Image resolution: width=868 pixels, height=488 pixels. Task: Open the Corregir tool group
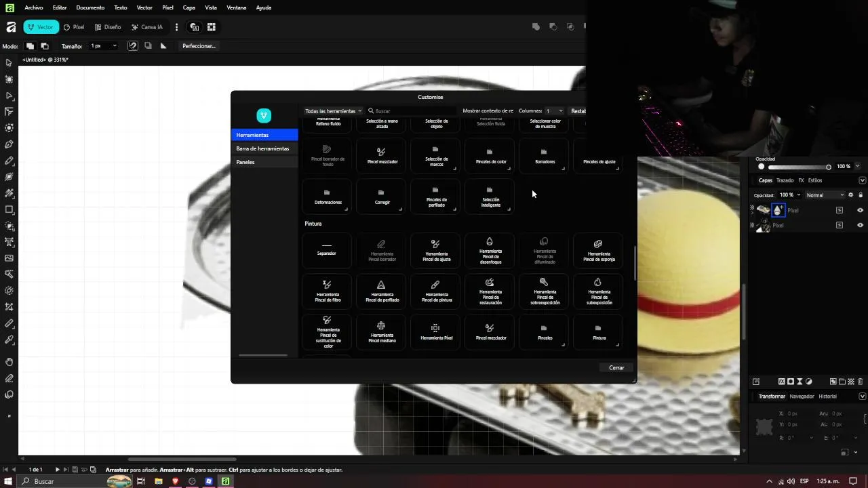click(382, 196)
